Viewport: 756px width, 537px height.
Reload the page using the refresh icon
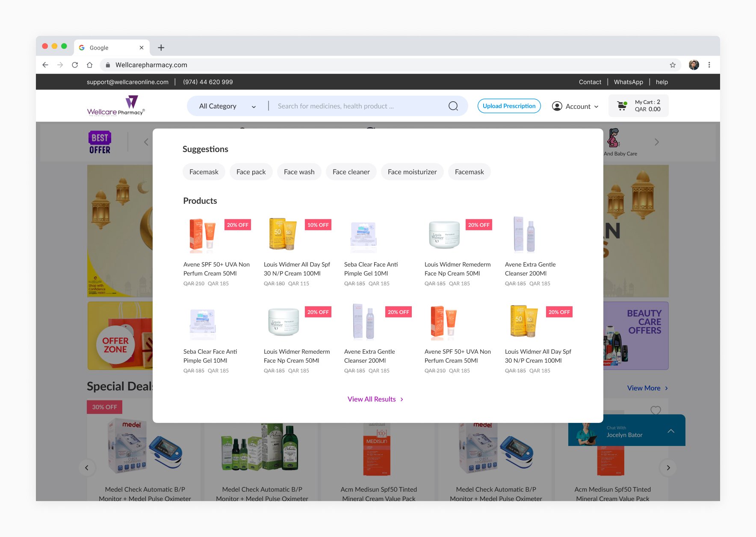pos(75,65)
